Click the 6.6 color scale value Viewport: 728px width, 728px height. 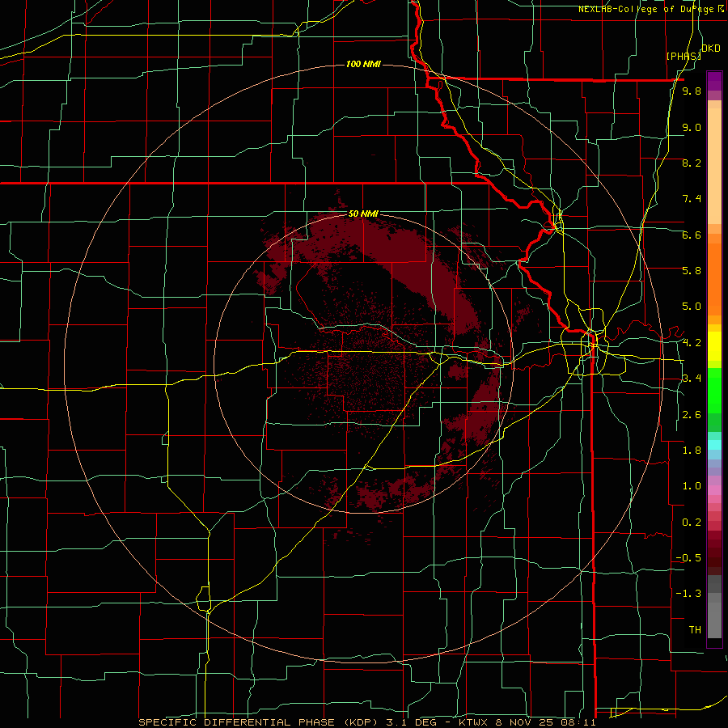[692, 235]
